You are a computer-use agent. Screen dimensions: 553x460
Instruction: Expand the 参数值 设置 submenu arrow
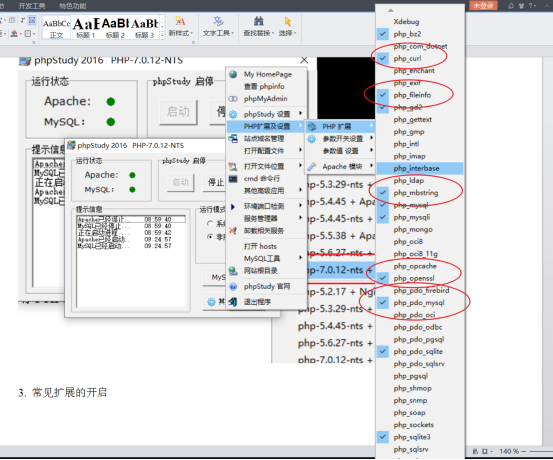coord(371,150)
